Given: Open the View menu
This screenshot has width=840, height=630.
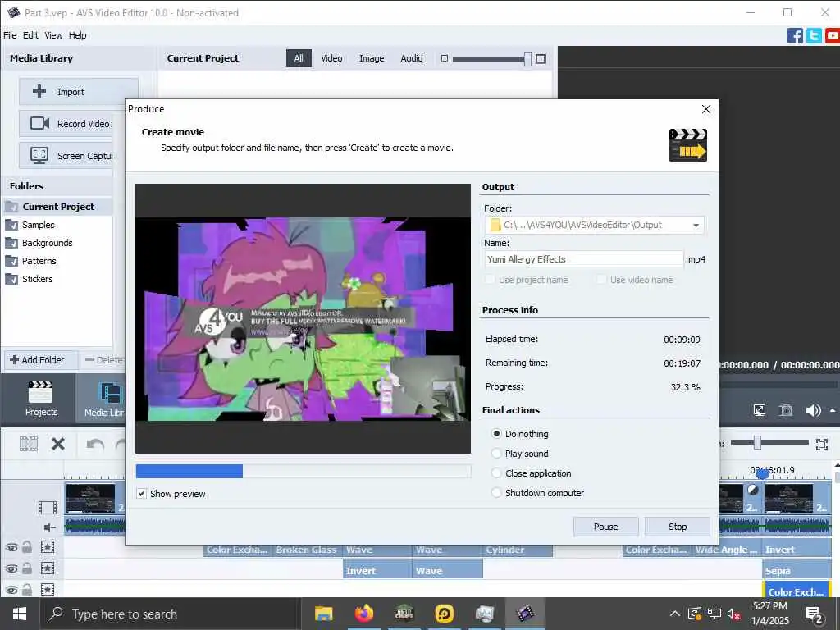Looking at the screenshot, I should [x=53, y=35].
